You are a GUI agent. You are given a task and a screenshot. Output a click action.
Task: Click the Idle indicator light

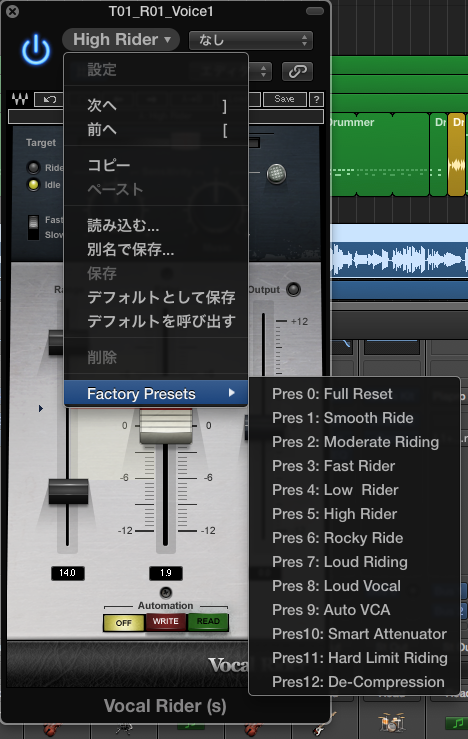tap(33, 185)
